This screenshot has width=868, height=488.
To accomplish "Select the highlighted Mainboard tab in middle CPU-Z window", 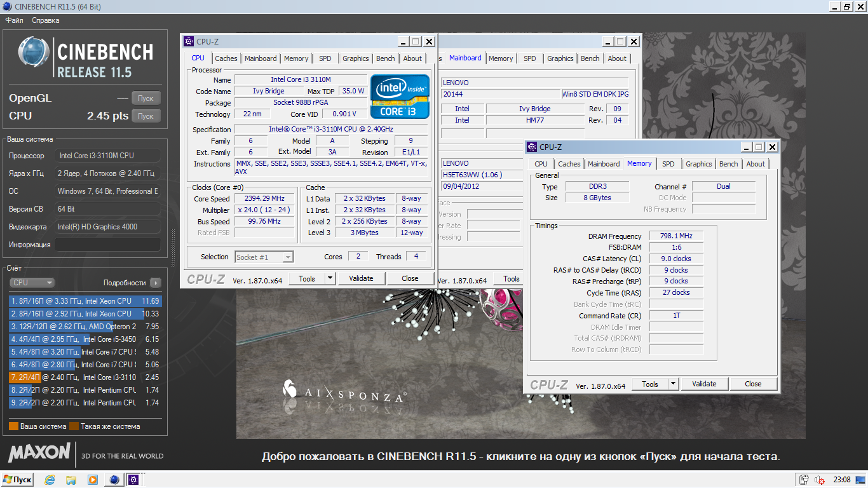I will click(465, 58).
